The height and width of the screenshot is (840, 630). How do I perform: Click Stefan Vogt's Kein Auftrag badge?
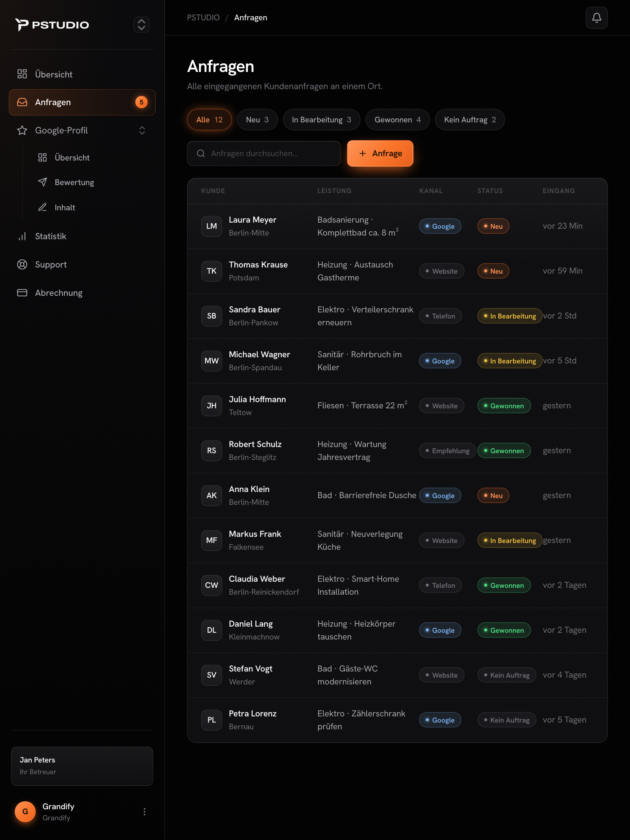coord(507,675)
